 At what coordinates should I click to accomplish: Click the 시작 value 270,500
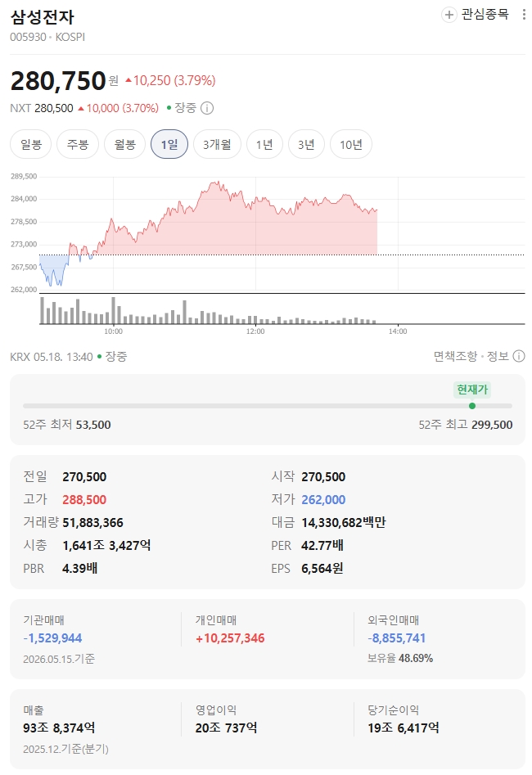click(x=323, y=477)
